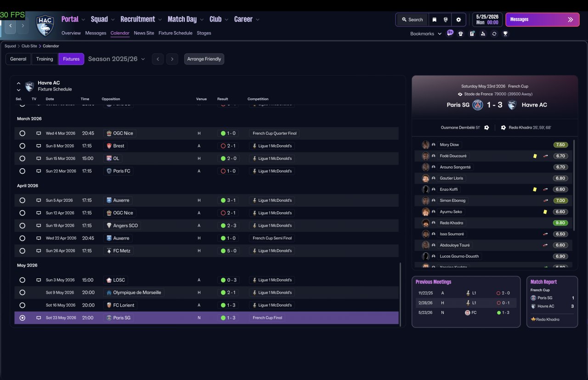
Task: Click the 5/25/2026 date and time display
Action: [487, 19]
